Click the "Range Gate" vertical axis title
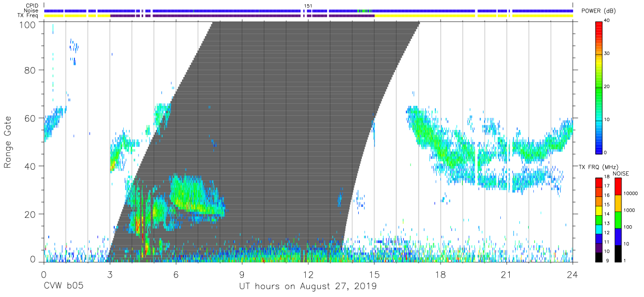This screenshot has height=297, width=644. [8, 142]
